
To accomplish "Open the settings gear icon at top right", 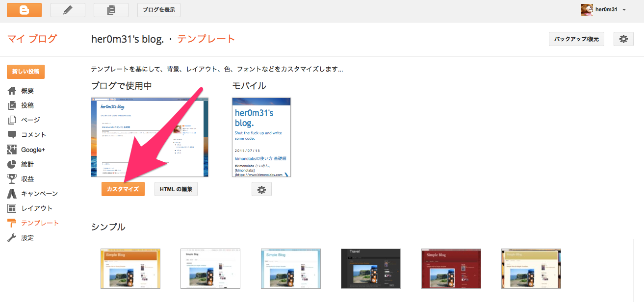I will click(x=623, y=39).
